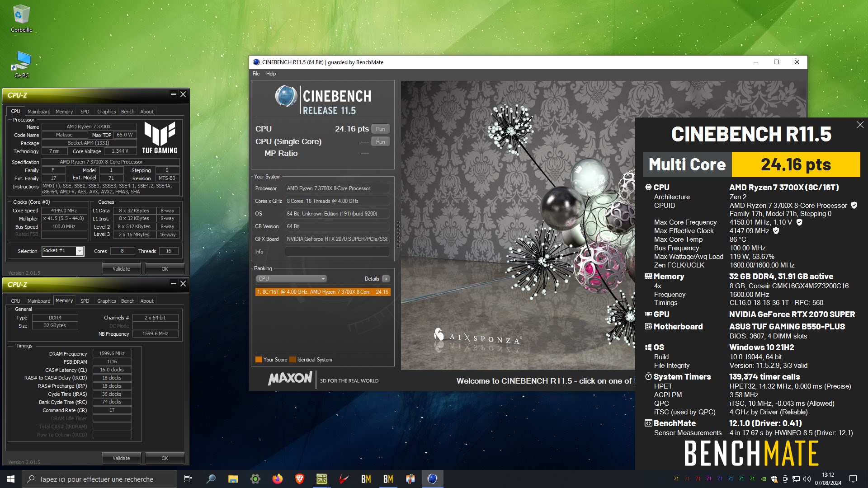
Task: Open NVIDIA icon in system tray
Action: (763, 479)
